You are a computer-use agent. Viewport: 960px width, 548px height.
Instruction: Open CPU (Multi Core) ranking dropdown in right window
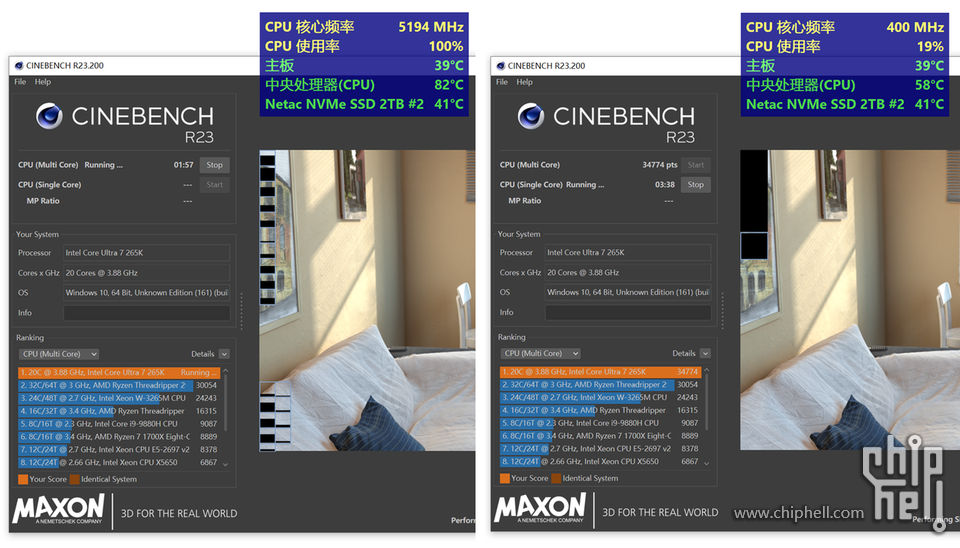point(541,353)
